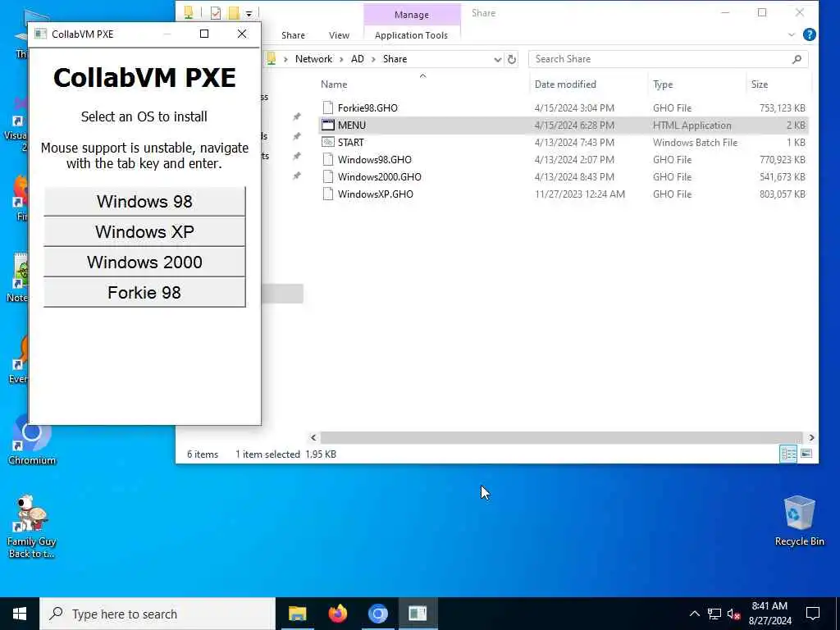Click the Network breadcrumb in the address bar
This screenshot has height=630, width=840.
tap(313, 59)
